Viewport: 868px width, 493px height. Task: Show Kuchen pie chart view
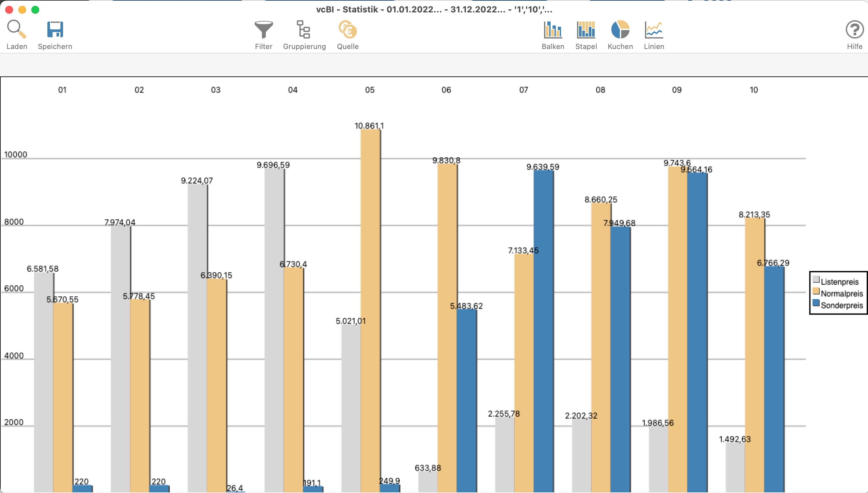(x=620, y=30)
